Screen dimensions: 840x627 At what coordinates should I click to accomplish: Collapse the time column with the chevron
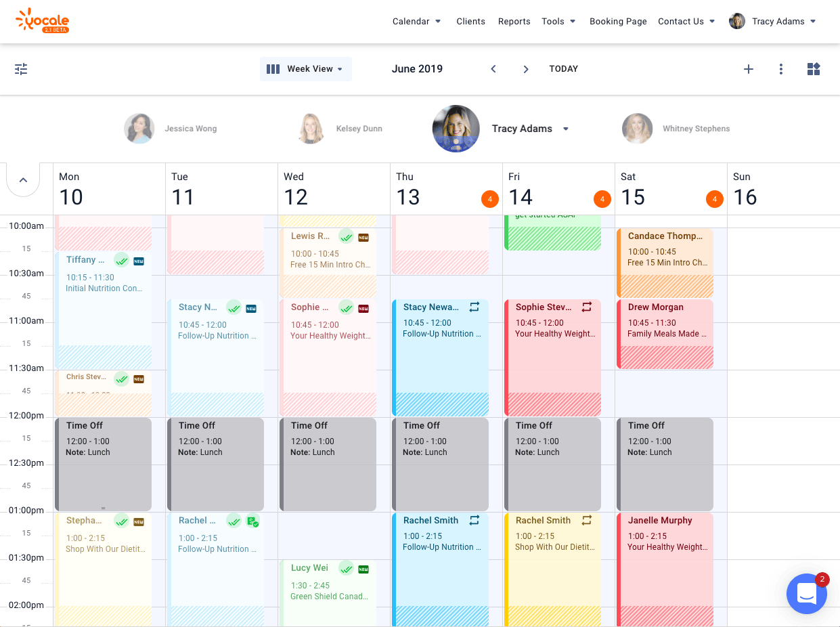pos(23,179)
